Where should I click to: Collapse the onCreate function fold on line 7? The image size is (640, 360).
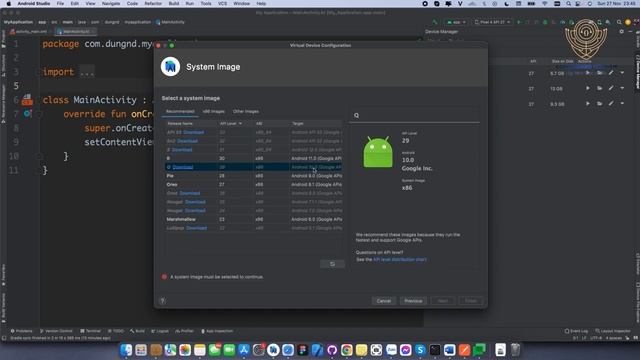40,114
